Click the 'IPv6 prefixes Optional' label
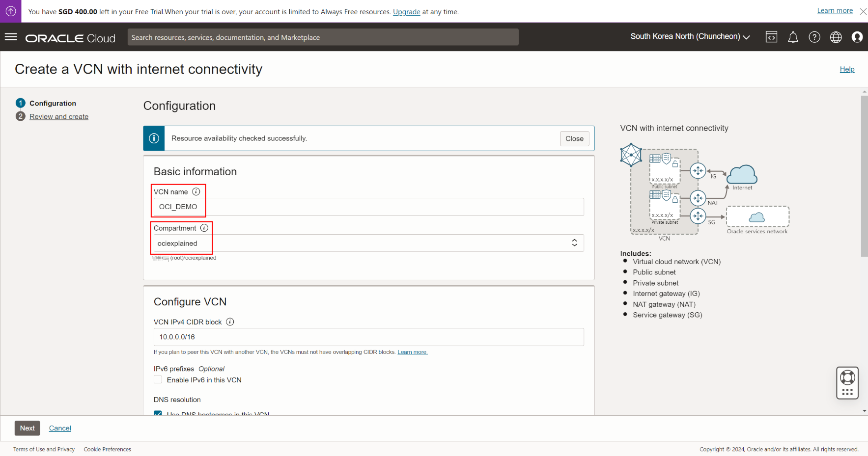The image size is (868, 456). [189, 369]
